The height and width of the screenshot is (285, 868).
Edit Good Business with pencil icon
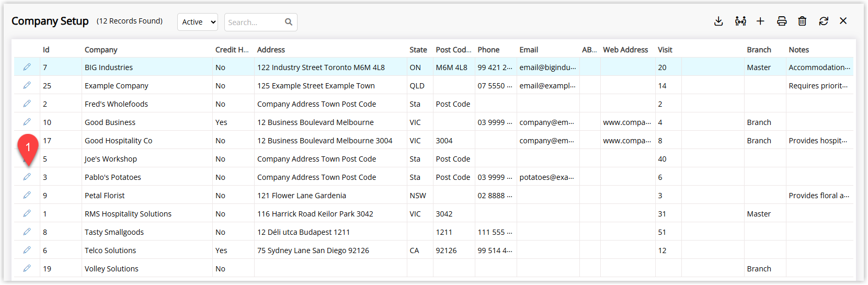[x=27, y=122]
